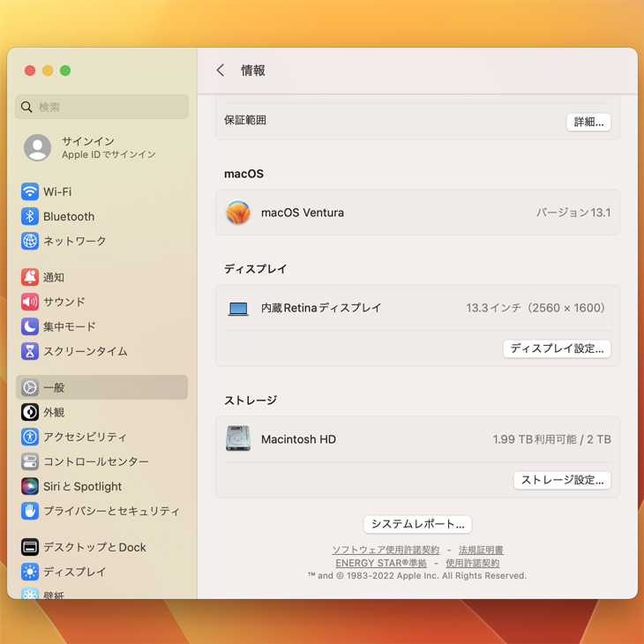
Task: Select the Bluetooth icon in sidebar
Action: (30, 216)
